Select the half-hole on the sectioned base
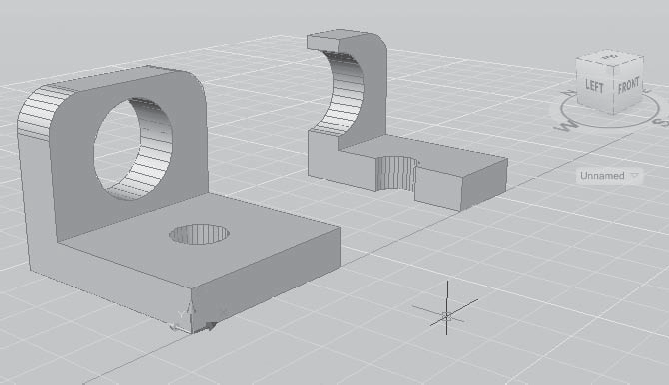The image size is (669, 385). [396, 173]
